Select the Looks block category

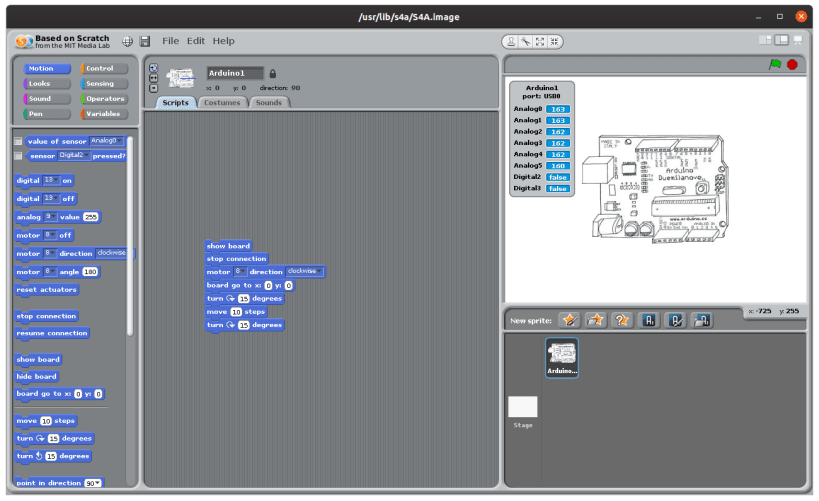[47, 84]
